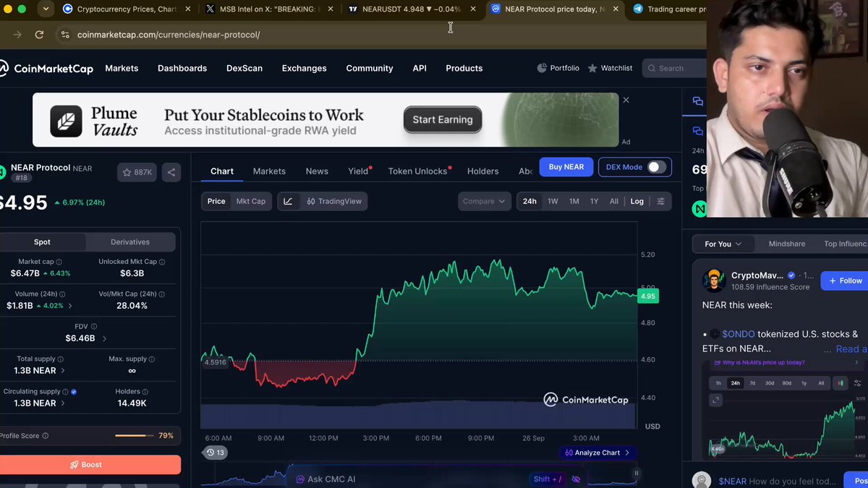Click the Volume (24h) info icon
The height and width of the screenshot is (488, 868).
62,294
